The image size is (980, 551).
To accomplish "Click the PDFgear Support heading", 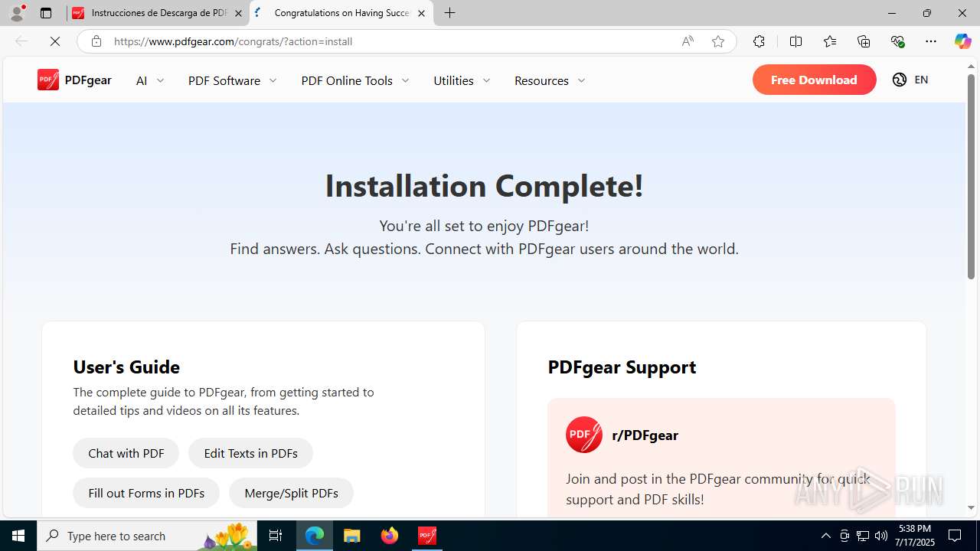I will 622,367.
